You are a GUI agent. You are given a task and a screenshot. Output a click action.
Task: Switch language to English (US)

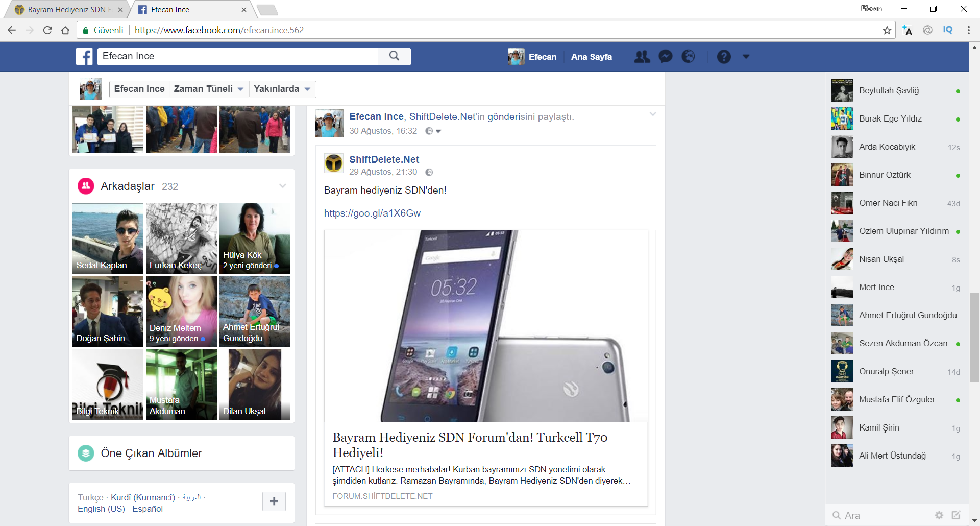(x=101, y=509)
